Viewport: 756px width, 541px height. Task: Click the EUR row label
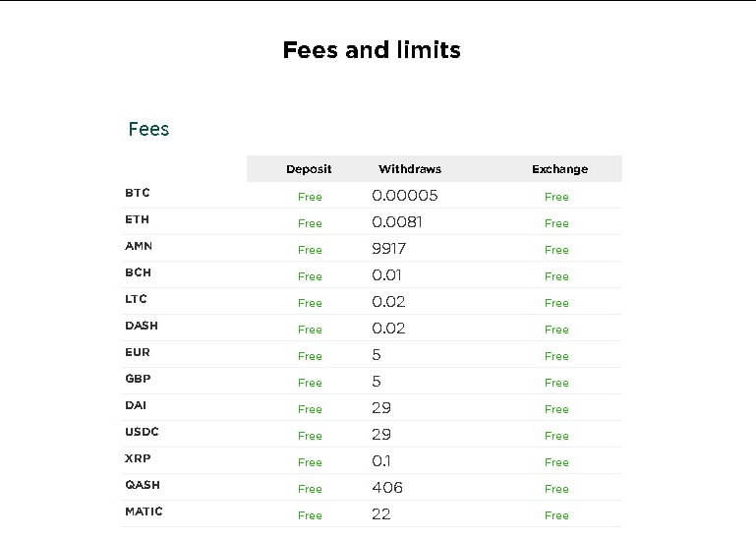[138, 352]
